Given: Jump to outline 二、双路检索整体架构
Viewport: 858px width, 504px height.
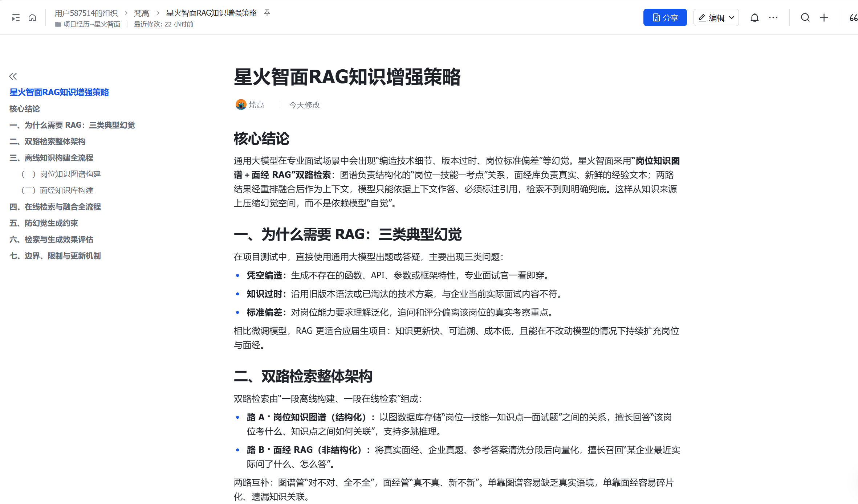Looking at the screenshot, I should (x=48, y=142).
